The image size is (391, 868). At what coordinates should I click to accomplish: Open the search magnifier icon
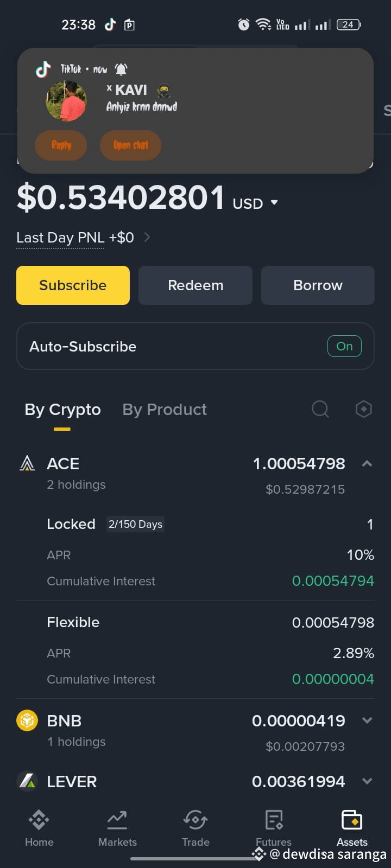pos(320,409)
